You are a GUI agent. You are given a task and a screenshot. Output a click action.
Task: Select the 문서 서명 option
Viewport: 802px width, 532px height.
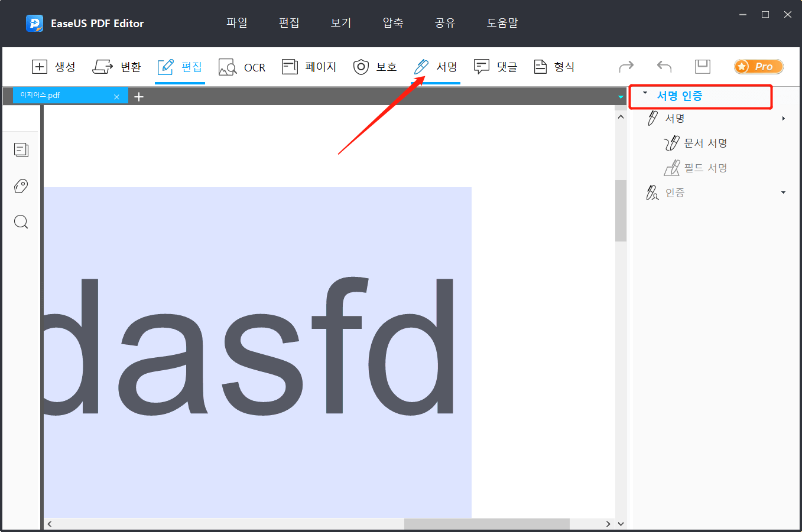pyautogui.click(x=706, y=143)
